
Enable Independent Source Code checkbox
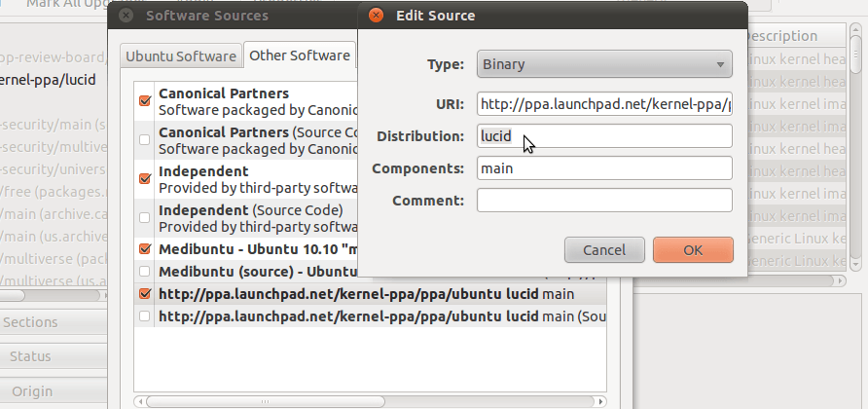[145, 217]
